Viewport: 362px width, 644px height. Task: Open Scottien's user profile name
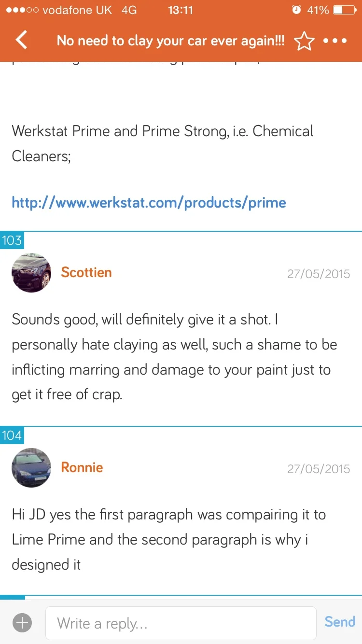click(x=86, y=272)
